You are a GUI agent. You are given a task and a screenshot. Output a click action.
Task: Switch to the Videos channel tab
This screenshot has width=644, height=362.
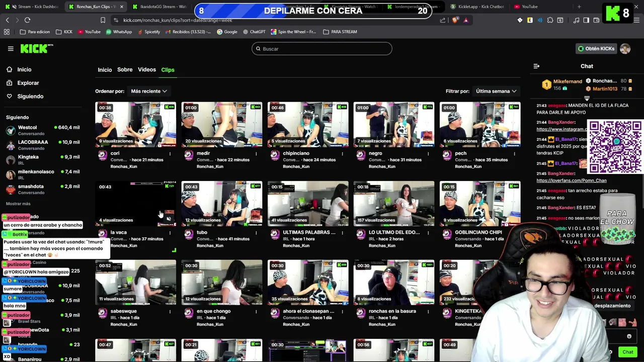click(147, 70)
